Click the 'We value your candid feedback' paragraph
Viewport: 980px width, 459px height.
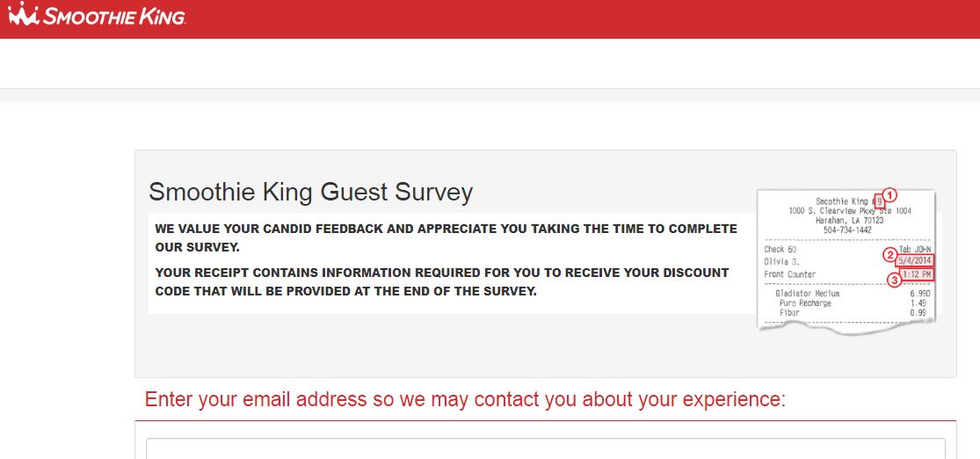[x=446, y=237]
